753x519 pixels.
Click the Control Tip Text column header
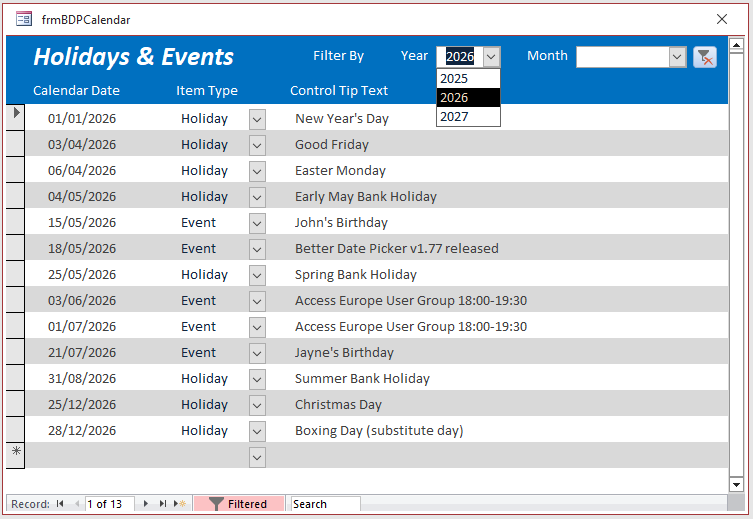point(339,90)
